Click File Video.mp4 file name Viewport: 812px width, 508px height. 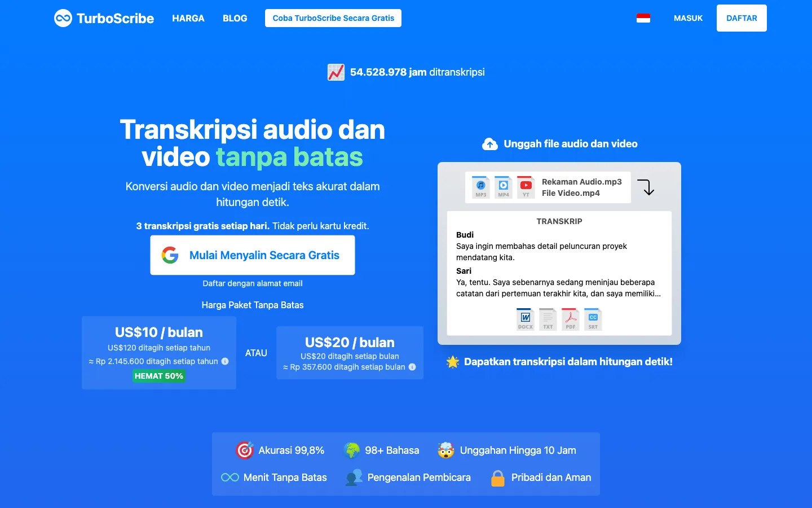click(571, 193)
